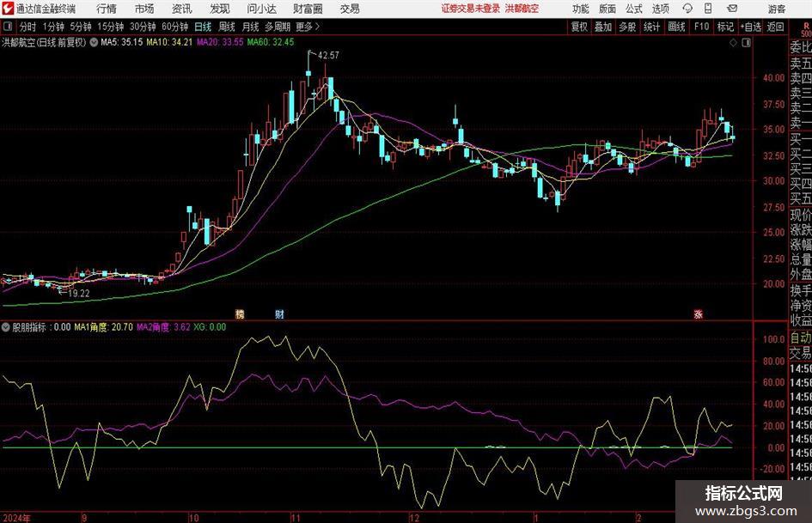The height and width of the screenshot is (523, 812).
Task: Expand the 股朋指标 indicator dropdown arrow
Action: point(6,326)
